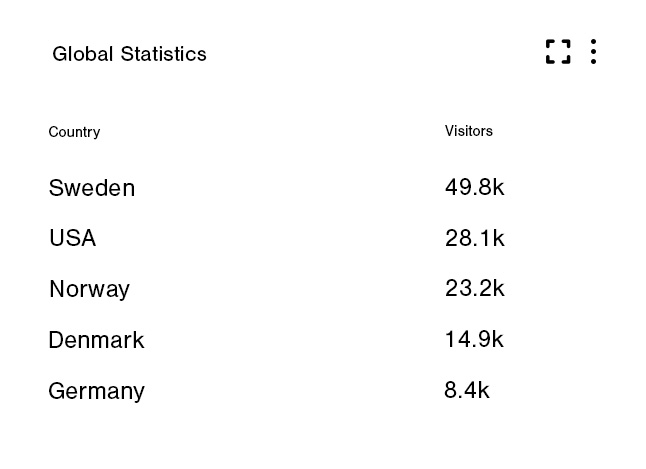This screenshot has width=646, height=469.
Task: Click the country name above Germany
Action: pyautogui.click(x=96, y=340)
